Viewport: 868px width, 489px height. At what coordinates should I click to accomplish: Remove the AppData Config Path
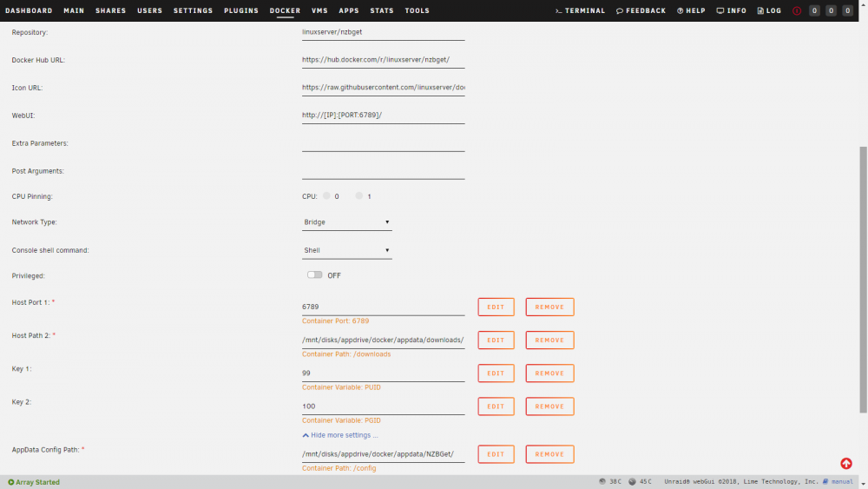click(549, 454)
